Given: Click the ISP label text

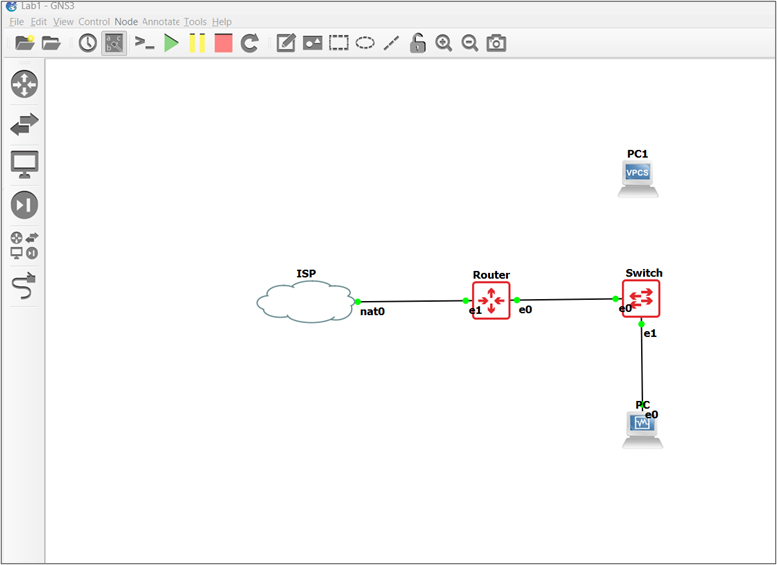Looking at the screenshot, I should (x=306, y=274).
